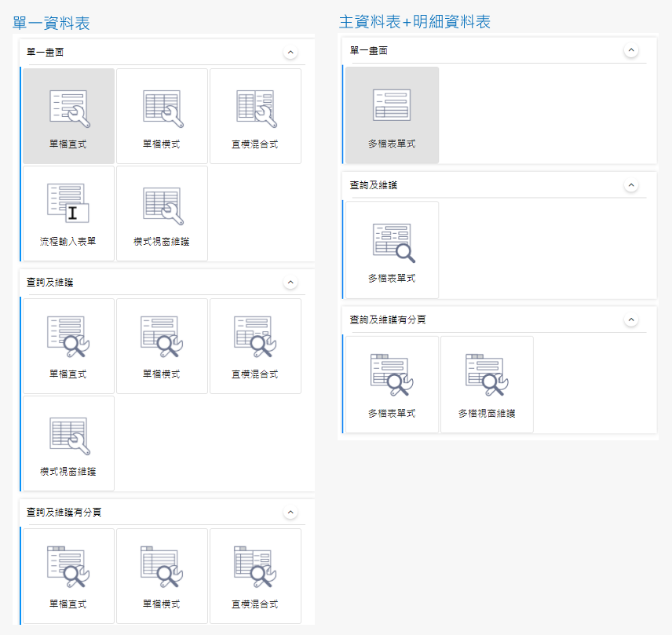672x635 pixels.
Task: Pick 單檔直式 under 查詢及維護有分頁
Action: [x=68, y=576]
